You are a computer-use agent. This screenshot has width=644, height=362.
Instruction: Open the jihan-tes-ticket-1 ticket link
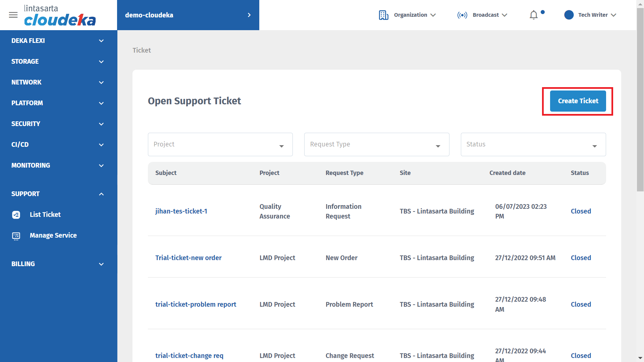tap(181, 211)
